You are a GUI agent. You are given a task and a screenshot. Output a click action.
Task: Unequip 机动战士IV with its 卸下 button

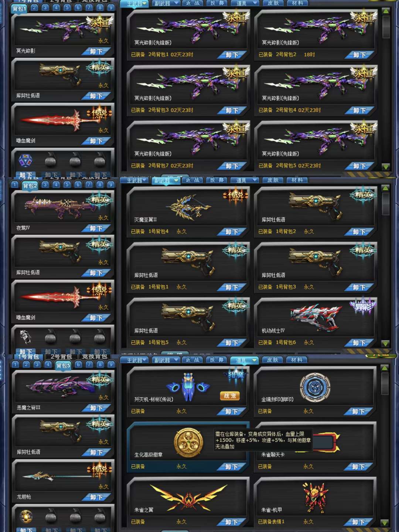click(359, 343)
